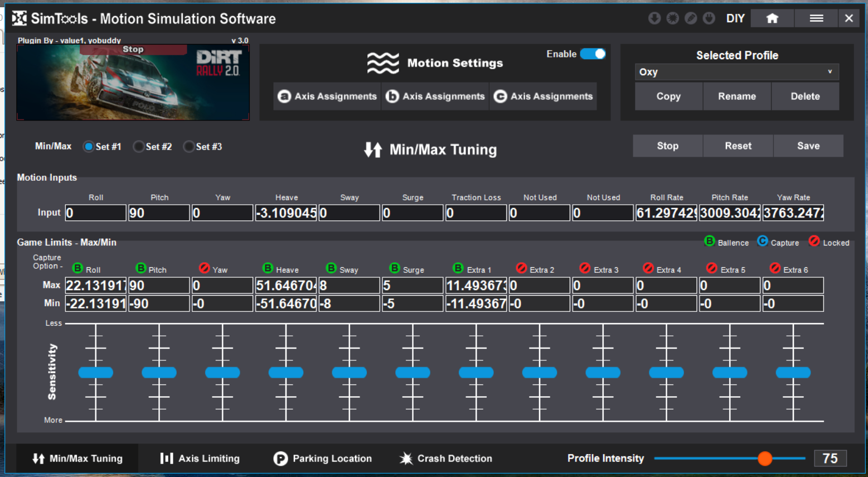Open the hamburger menu
The width and height of the screenshot is (868, 477).
pyautogui.click(x=816, y=18)
